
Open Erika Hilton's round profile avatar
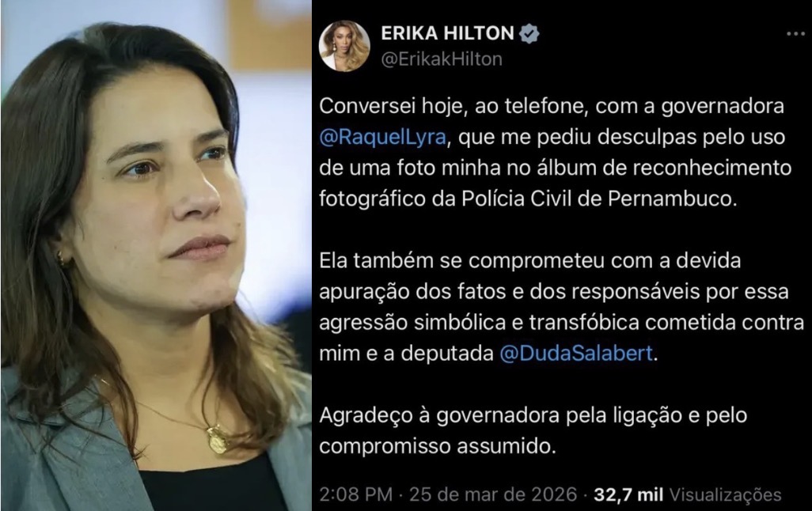click(343, 46)
